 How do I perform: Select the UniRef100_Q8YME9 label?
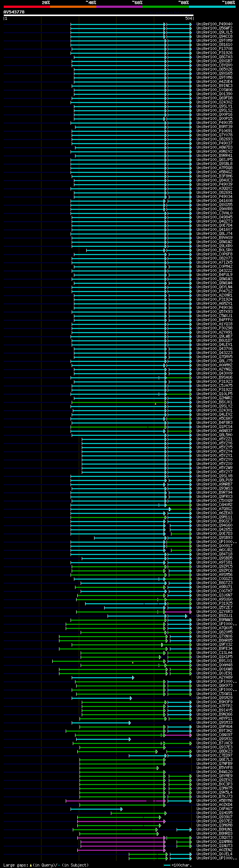click(x=214, y=776)
